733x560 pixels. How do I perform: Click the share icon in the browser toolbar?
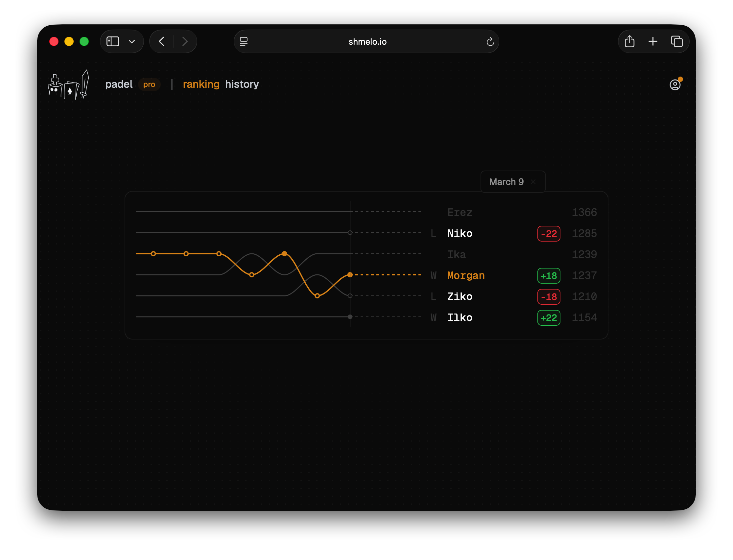pos(630,41)
